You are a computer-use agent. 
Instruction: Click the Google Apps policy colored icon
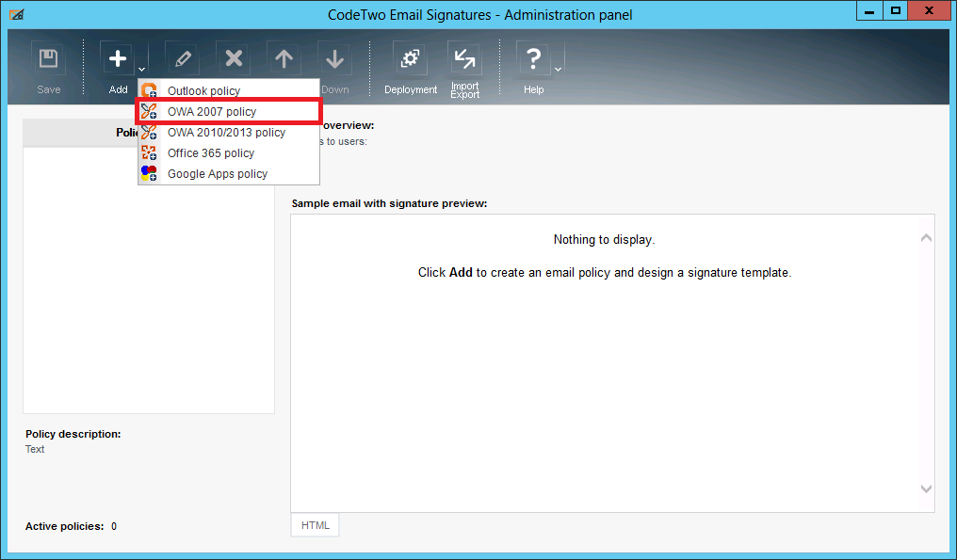coord(149,173)
